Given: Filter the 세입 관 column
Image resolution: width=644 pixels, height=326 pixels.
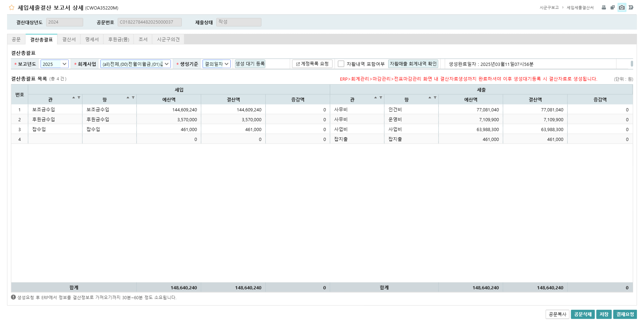Looking at the screenshot, I should 79,98.
